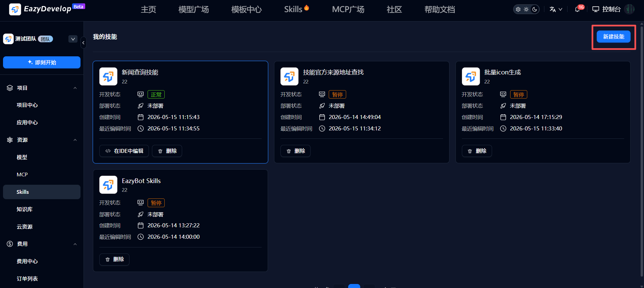Open the language selection dropdown
The width and height of the screenshot is (644, 288).
(556, 9)
